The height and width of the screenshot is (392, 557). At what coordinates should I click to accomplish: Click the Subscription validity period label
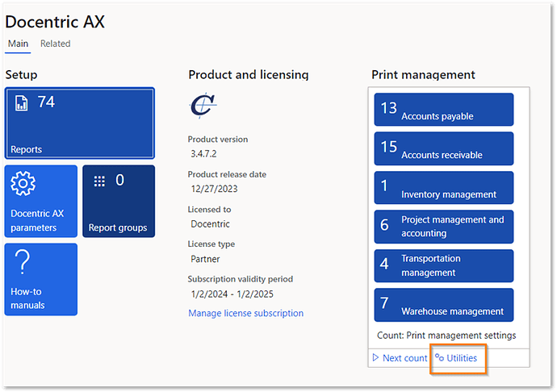(240, 279)
